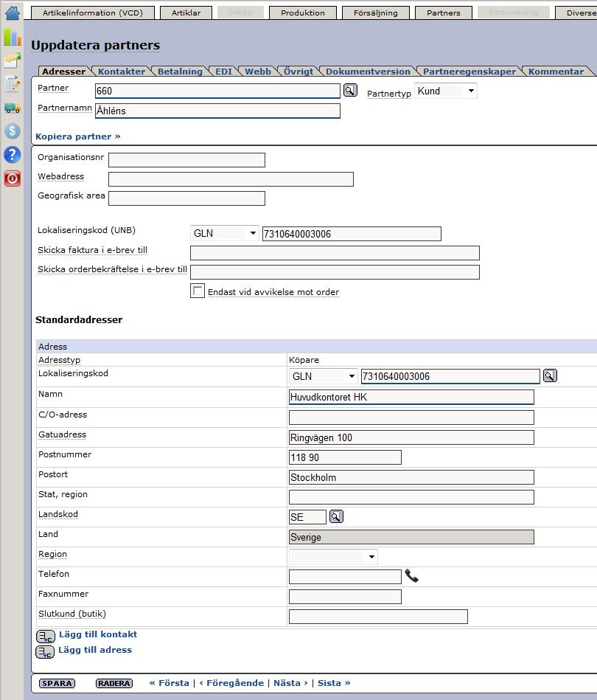The width and height of the screenshot is (597, 700).
Task: Open the Produktion menu
Action: [x=303, y=13]
